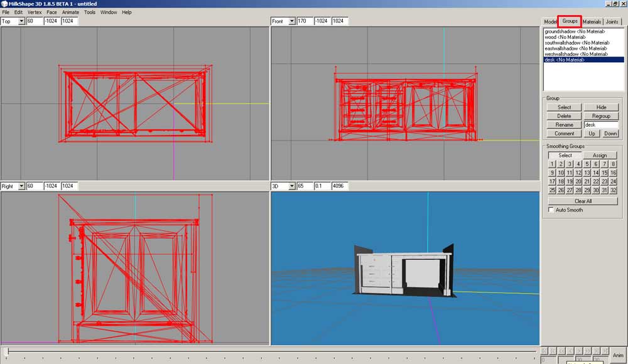The image size is (628, 364).
Task: Click the jump-to-last-frame playback button
Action: (x=605, y=350)
